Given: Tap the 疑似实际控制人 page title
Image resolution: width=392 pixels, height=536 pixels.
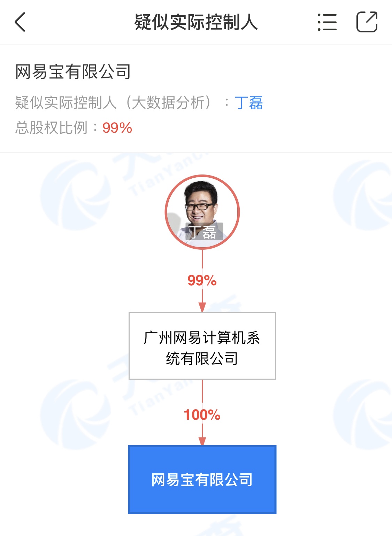Looking at the screenshot, I should (196, 22).
